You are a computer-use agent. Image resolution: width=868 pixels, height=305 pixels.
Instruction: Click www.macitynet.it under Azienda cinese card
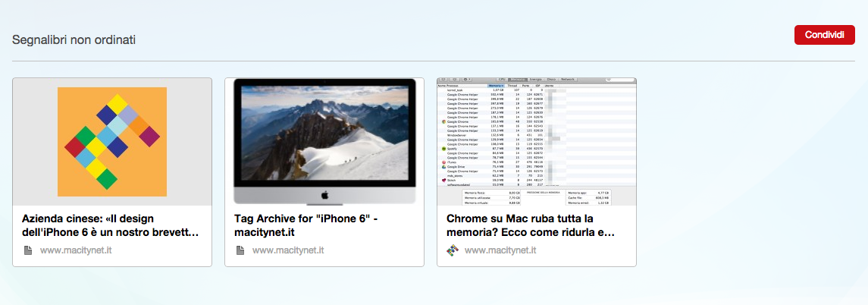76,250
